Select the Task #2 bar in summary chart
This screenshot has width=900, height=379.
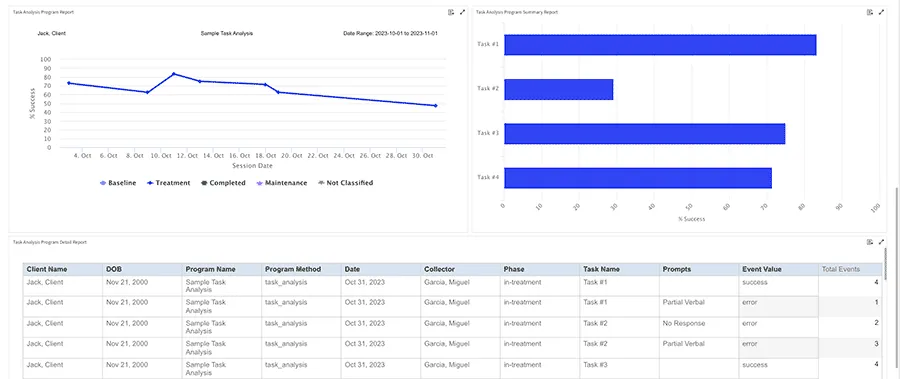pyautogui.click(x=558, y=89)
